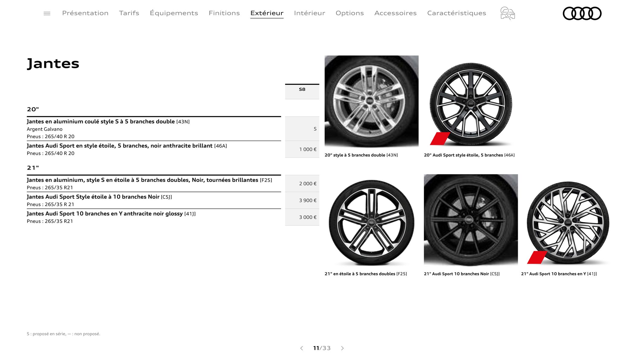
Task: Click the legend S : proposé en série
Action: pyautogui.click(x=63, y=334)
